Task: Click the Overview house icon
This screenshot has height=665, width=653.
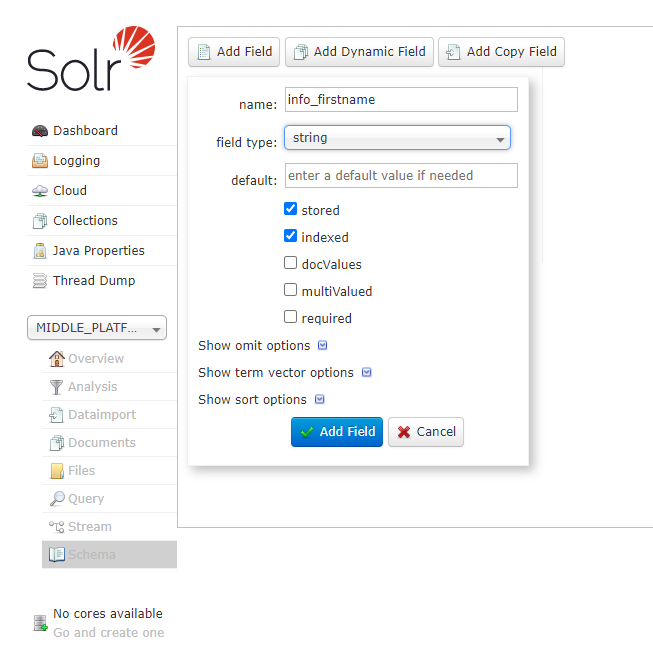Action: coord(56,359)
